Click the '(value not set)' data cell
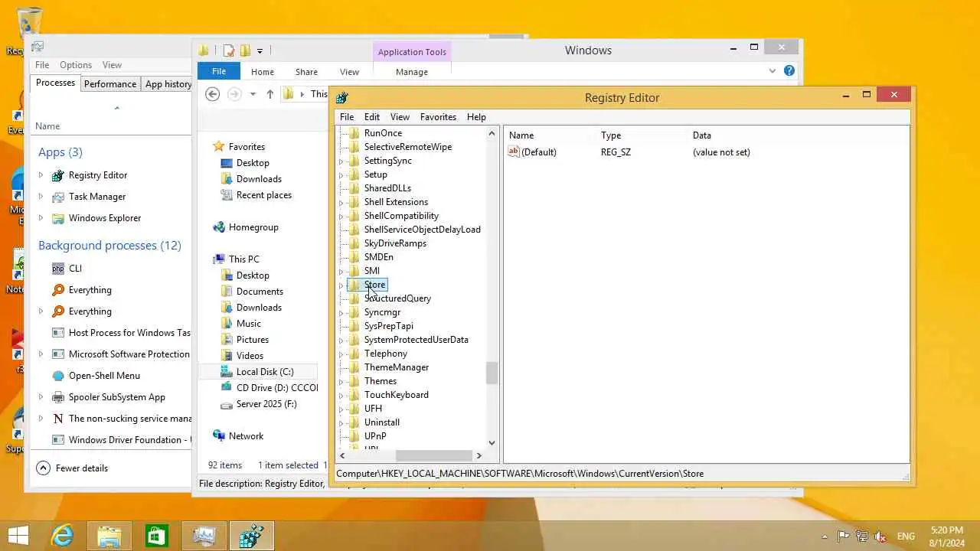This screenshot has width=980, height=551. pyautogui.click(x=721, y=152)
